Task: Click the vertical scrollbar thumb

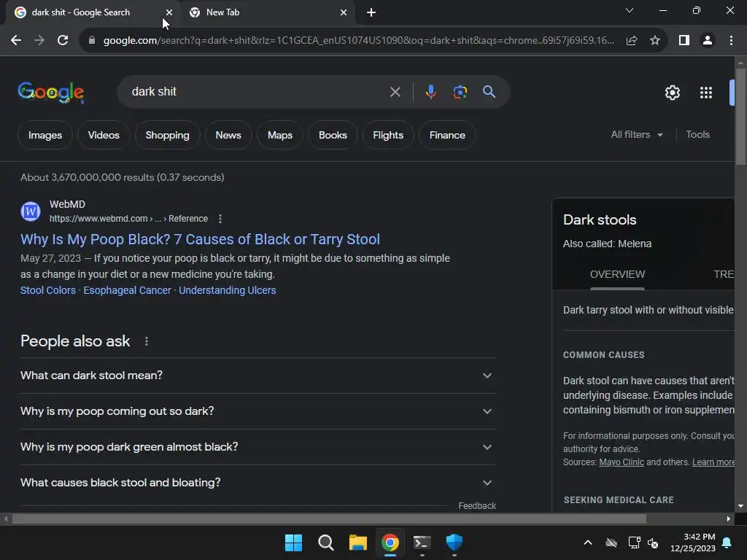Action: click(740, 117)
